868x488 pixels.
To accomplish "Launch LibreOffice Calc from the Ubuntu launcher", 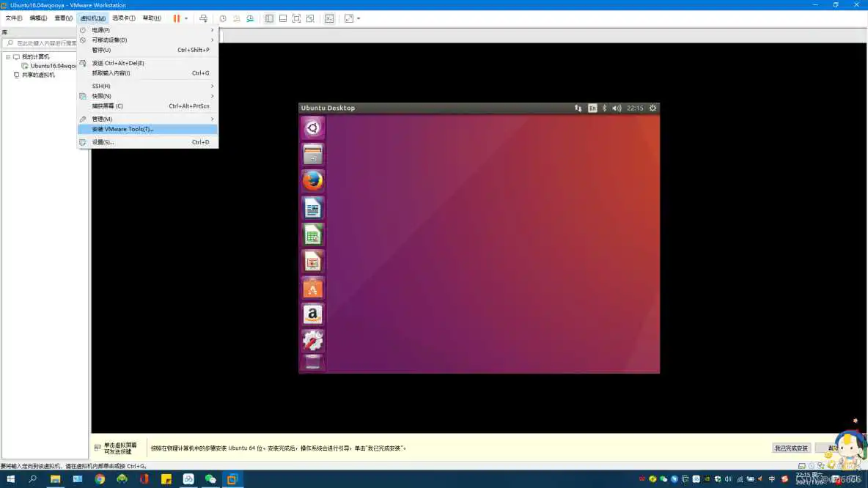I will pyautogui.click(x=313, y=234).
